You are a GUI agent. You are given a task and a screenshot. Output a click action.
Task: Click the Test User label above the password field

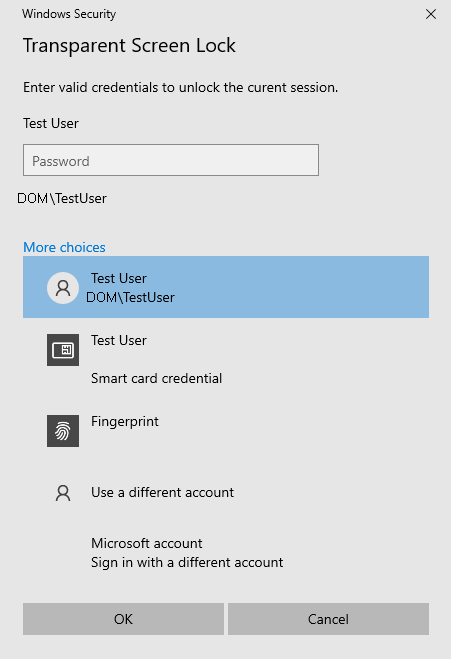51,123
